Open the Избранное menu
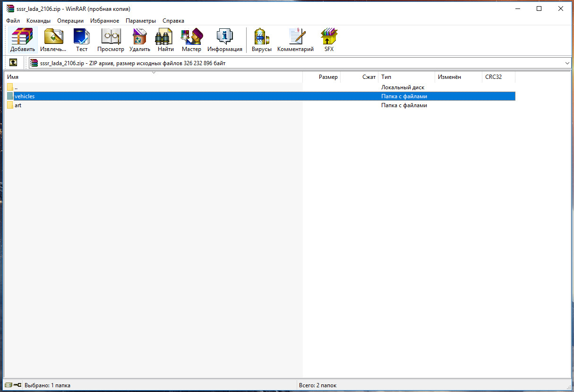This screenshot has width=574, height=392. coord(105,21)
